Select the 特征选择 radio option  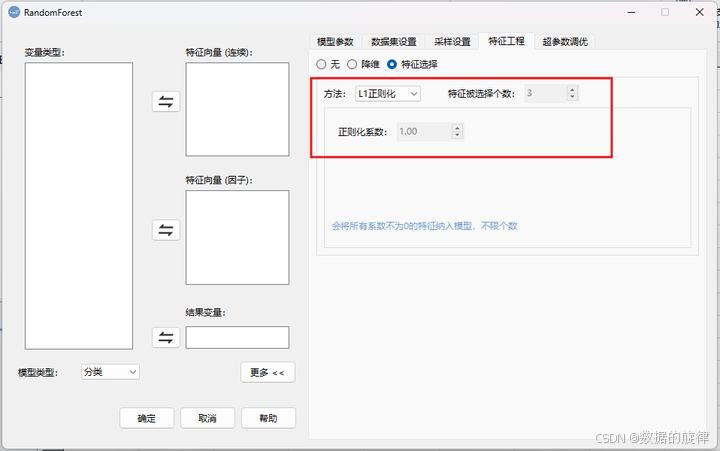(392, 64)
